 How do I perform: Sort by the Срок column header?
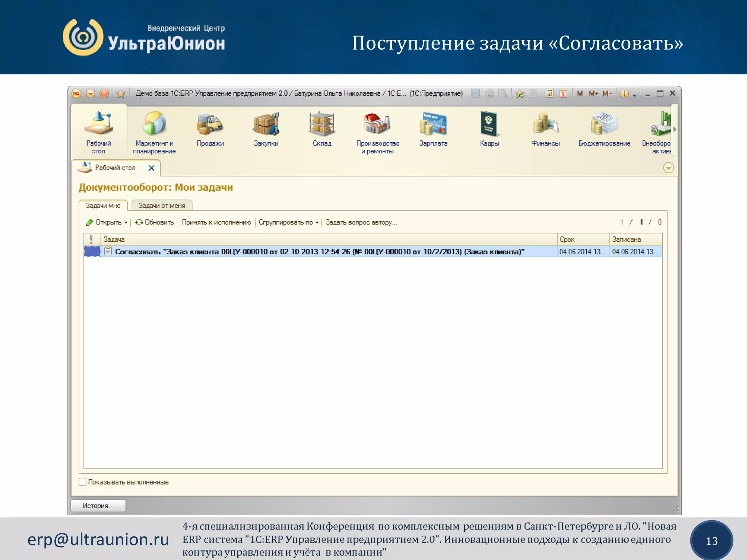(583, 240)
